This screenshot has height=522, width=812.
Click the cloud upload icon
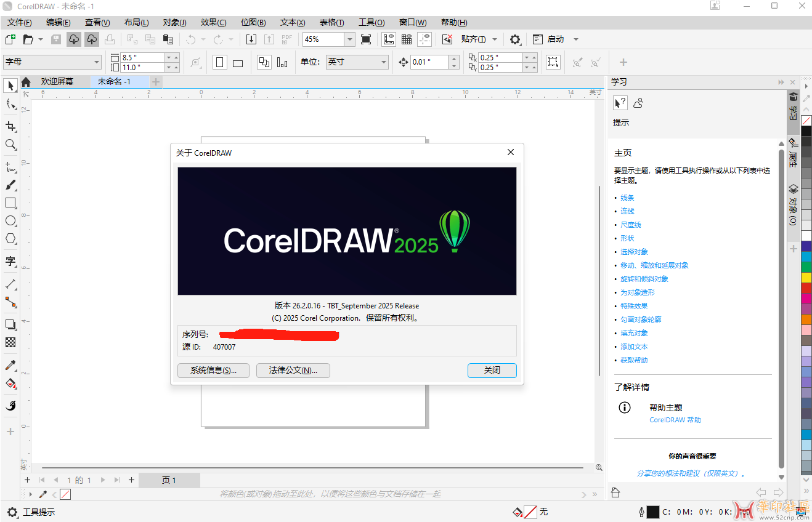point(91,39)
